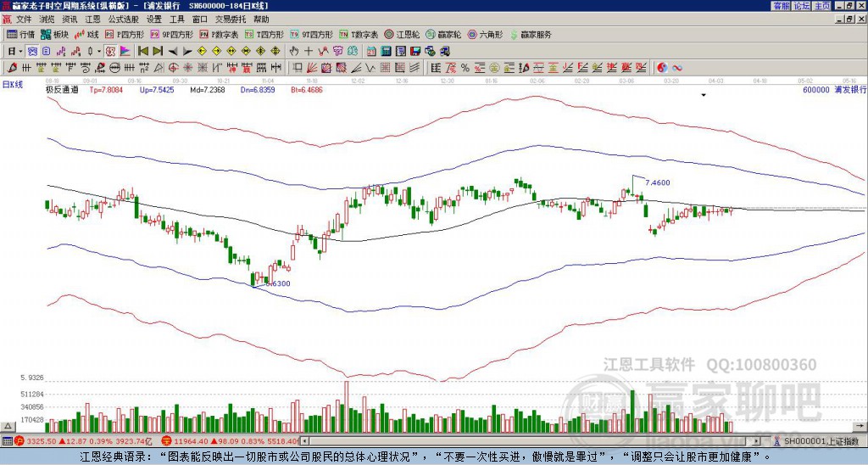Open the calendar icon
Screen dimensions: 868x465
click(371, 52)
